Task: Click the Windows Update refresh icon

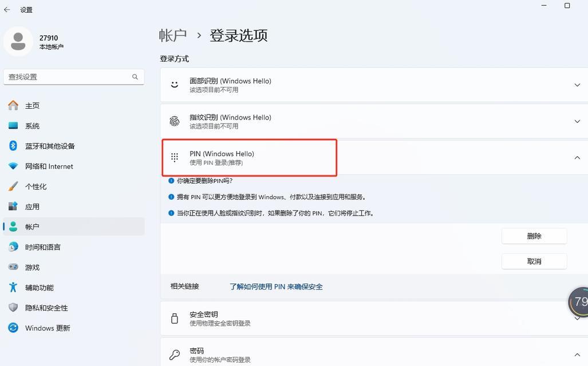Action: pos(13,328)
